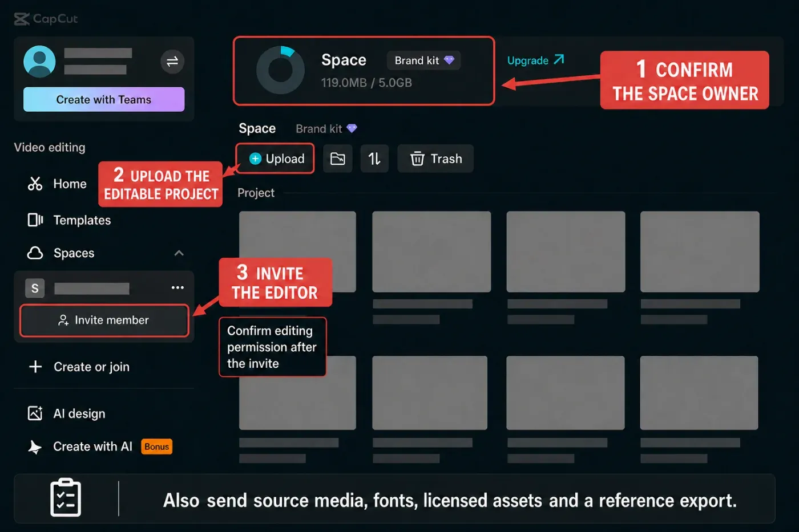Click the Upgrade link
The width and height of the screenshot is (799, 532).
(528, 60)
